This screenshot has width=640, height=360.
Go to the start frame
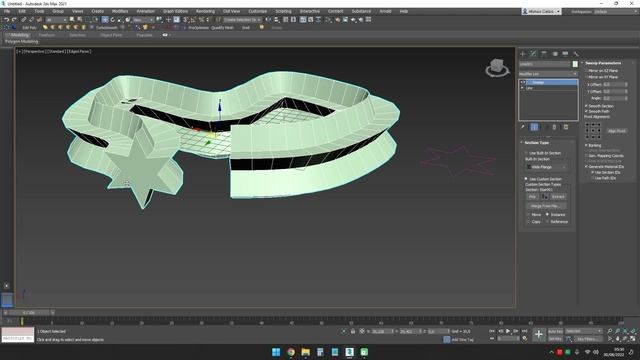(x=492, y=331)
